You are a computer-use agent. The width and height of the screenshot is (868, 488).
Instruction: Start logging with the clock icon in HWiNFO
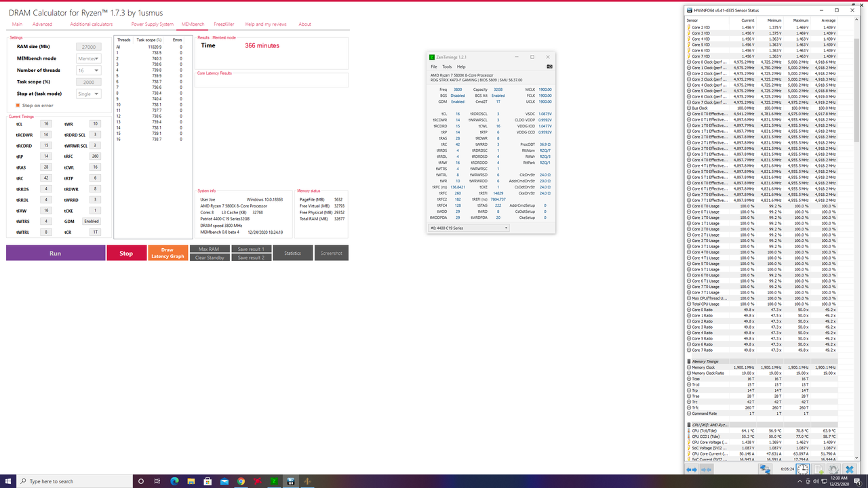click(803, 469)
